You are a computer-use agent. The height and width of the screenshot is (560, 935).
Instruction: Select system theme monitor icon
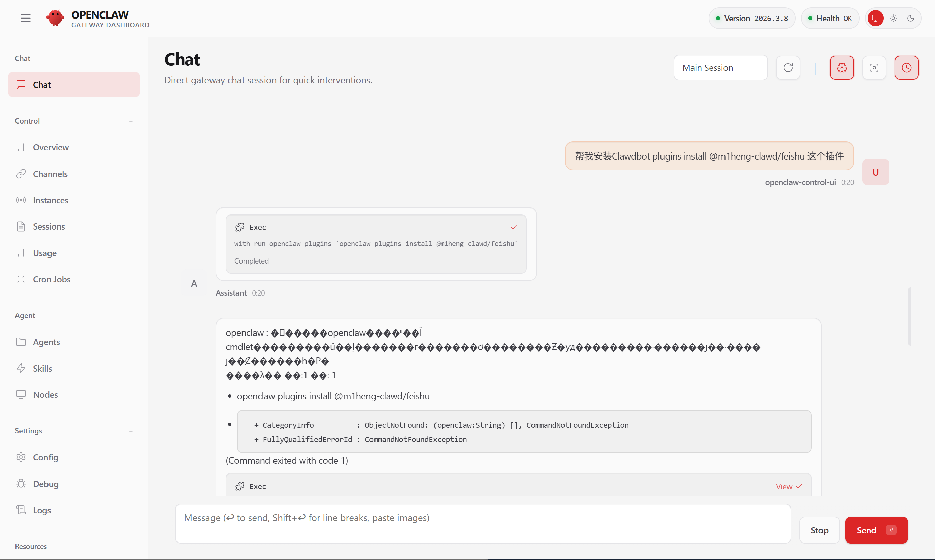(875, 18)
